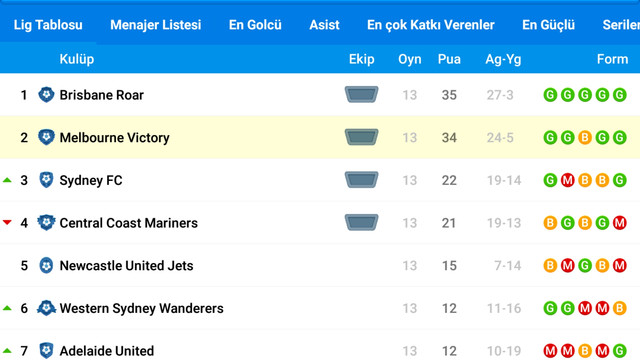640x360 pixels.
Task: Switch to the En Güçlü tab
Action: click(548, 24)
